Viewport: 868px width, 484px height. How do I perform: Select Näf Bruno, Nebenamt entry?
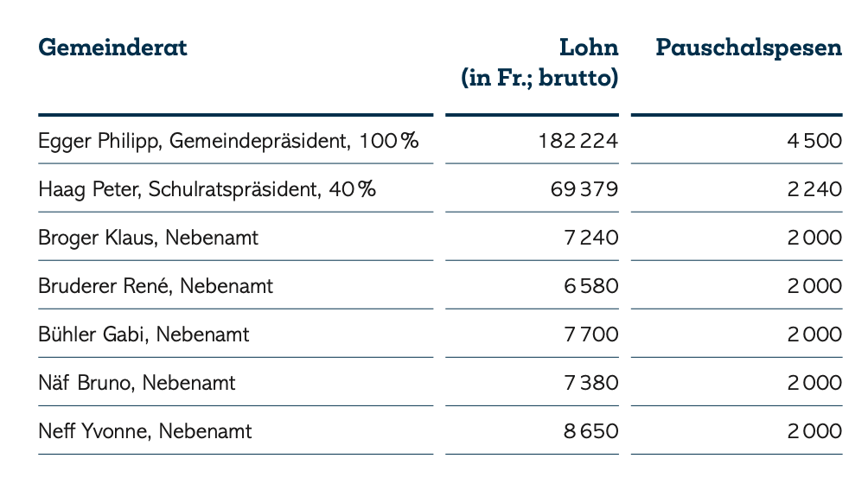point(137,382)
